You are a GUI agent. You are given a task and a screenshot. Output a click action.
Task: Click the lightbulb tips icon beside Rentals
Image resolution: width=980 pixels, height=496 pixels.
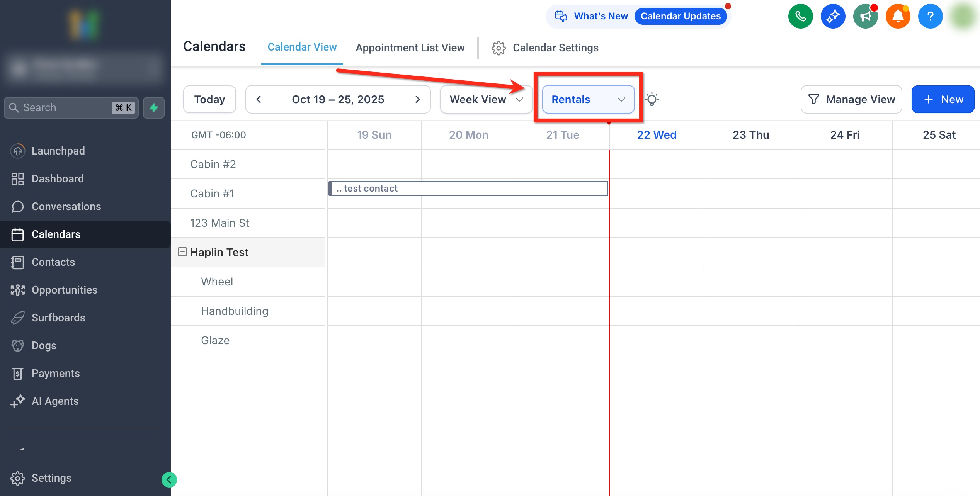point(652,99)
